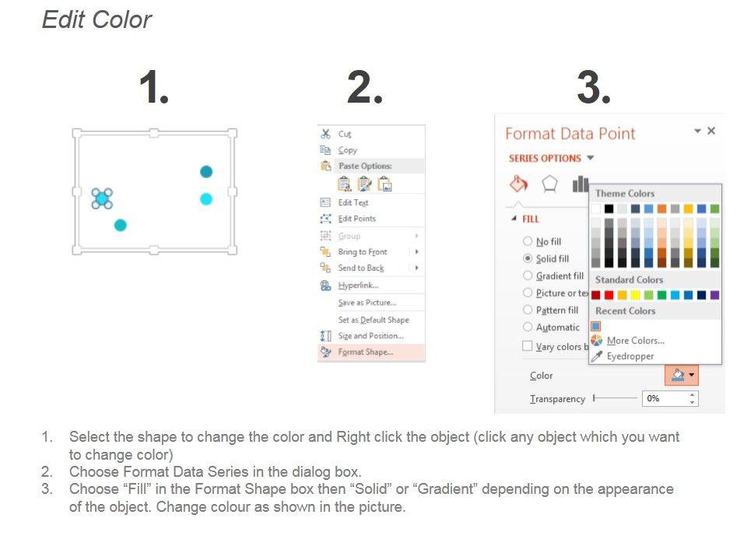
Task: Click the Hyperlink chain icon
Action: point(325,285)
